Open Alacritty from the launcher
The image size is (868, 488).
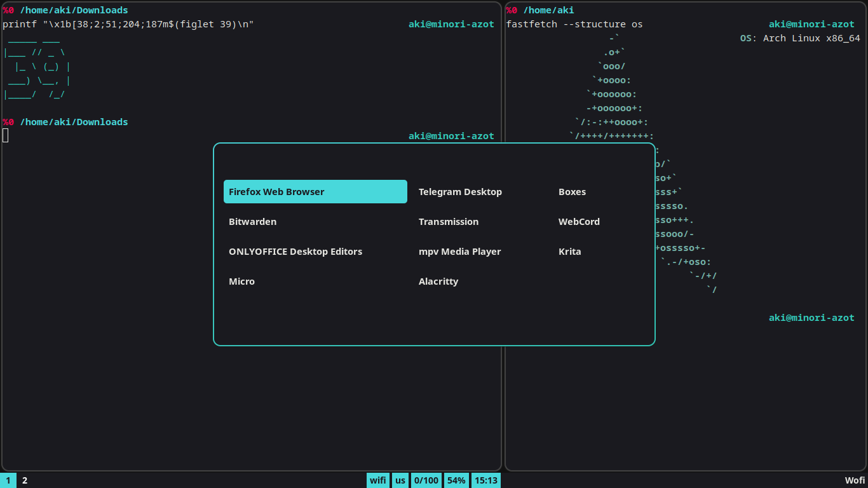[438, 281]
